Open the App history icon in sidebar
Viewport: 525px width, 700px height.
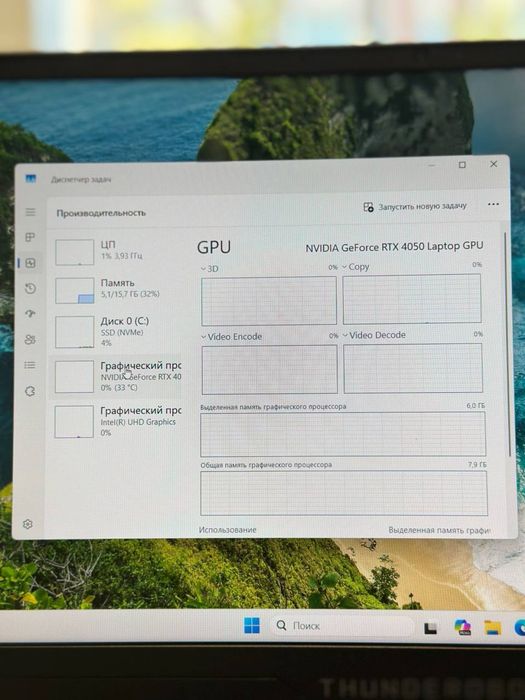coord(30,288)
